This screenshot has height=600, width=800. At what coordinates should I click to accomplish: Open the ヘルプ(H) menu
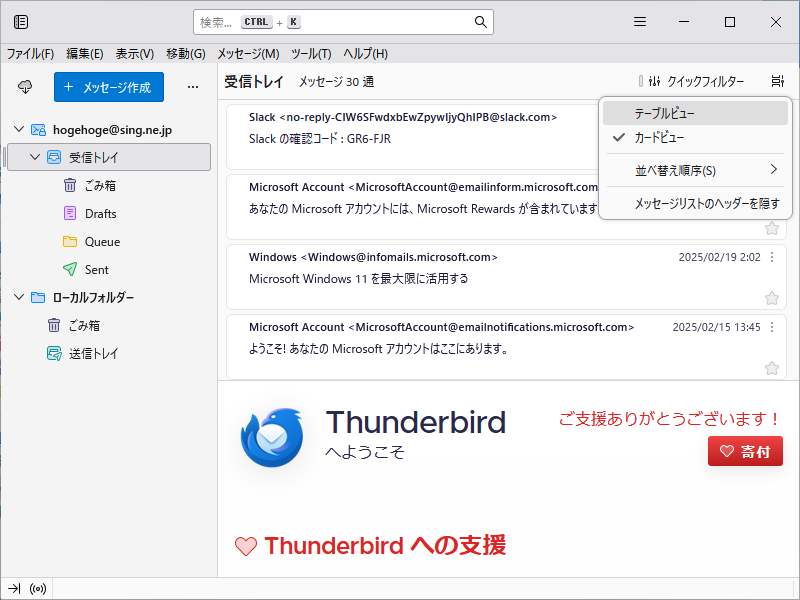(x=365, y=54)
